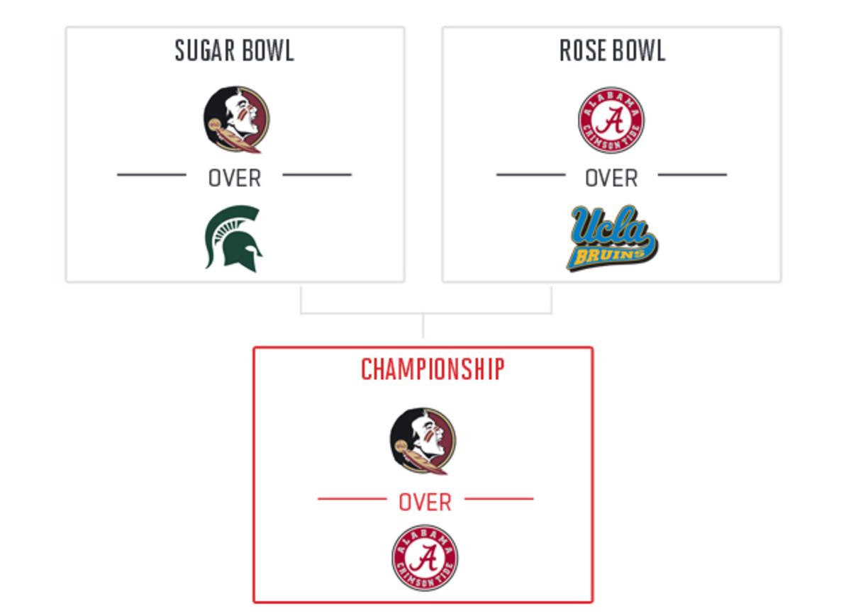Image resolution: width=851 pixels, height=616 pixels.
Task: Click bracket connector line below Rose Bowl box
Action: pyautogui.click(x=551, y=299)
